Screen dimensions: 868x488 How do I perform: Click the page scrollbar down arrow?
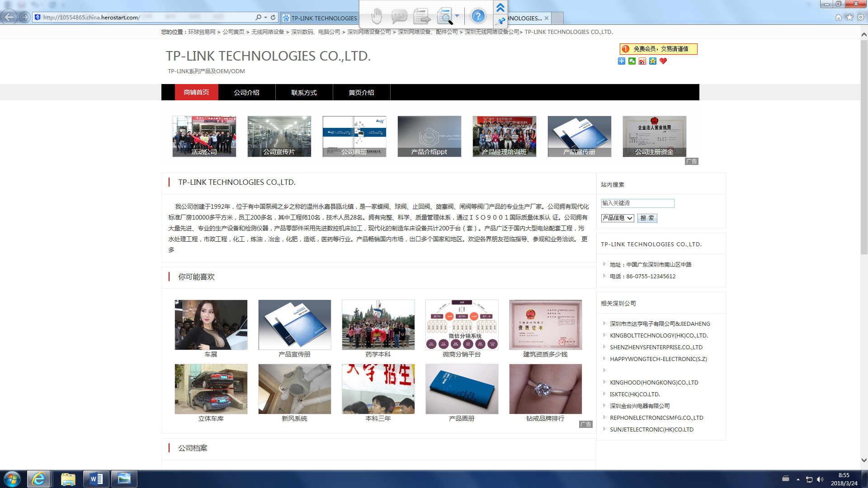864,460
